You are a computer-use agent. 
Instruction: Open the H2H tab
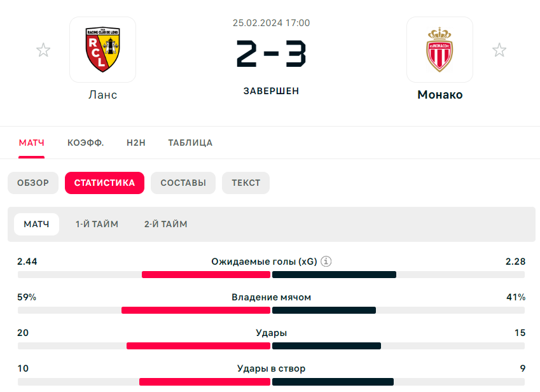pos(136,143)
